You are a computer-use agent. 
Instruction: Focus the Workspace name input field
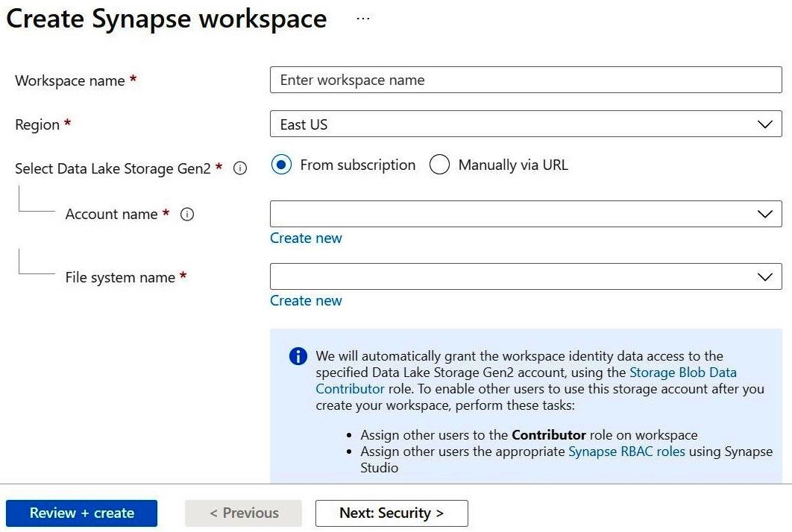(x=526, y=80)
